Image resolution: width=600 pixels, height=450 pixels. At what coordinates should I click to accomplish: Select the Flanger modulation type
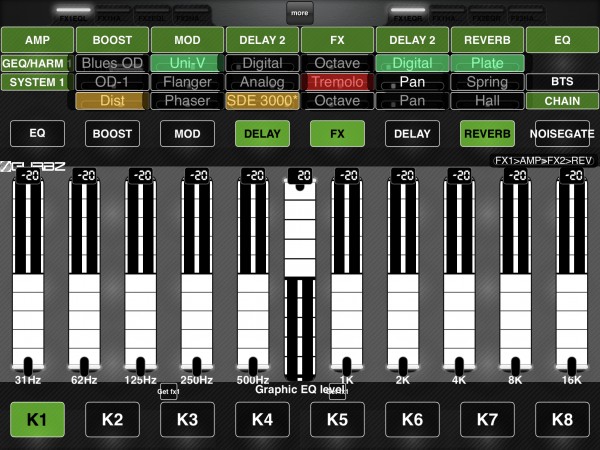point(188,82)
